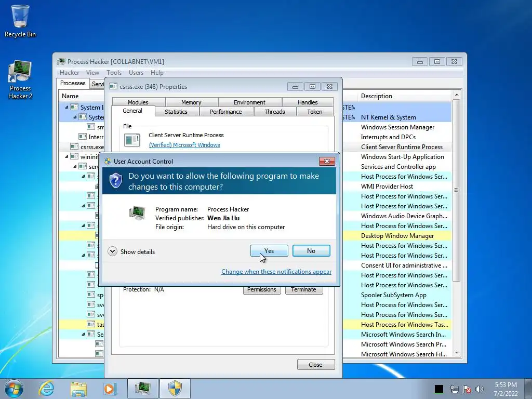Click the Client Server Runtime Process file icon
This screenshot has height=399, width=532.
pyautogui.click(x=132, y=140)
